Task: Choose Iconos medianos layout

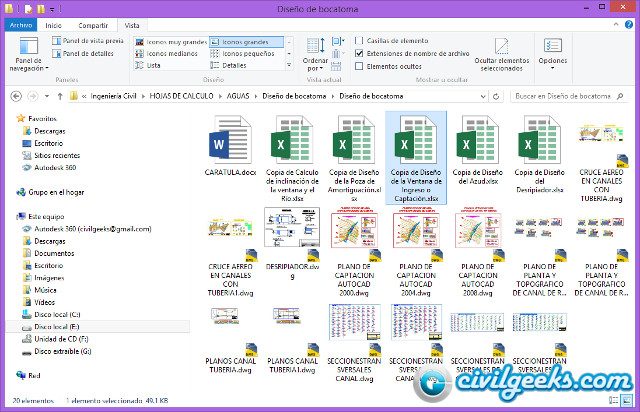Action: pos(170,54)
